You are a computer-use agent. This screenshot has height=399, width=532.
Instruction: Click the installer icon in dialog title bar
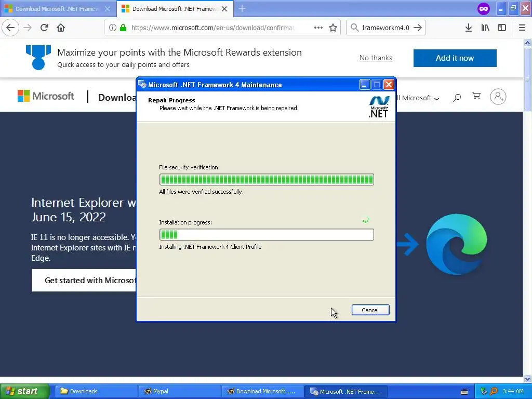pos(142,85)
